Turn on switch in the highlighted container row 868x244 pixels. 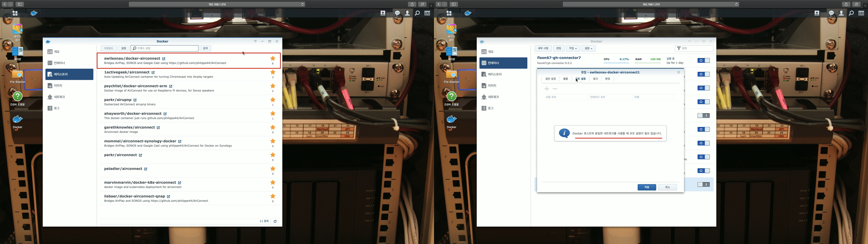(x=703, y=185)
